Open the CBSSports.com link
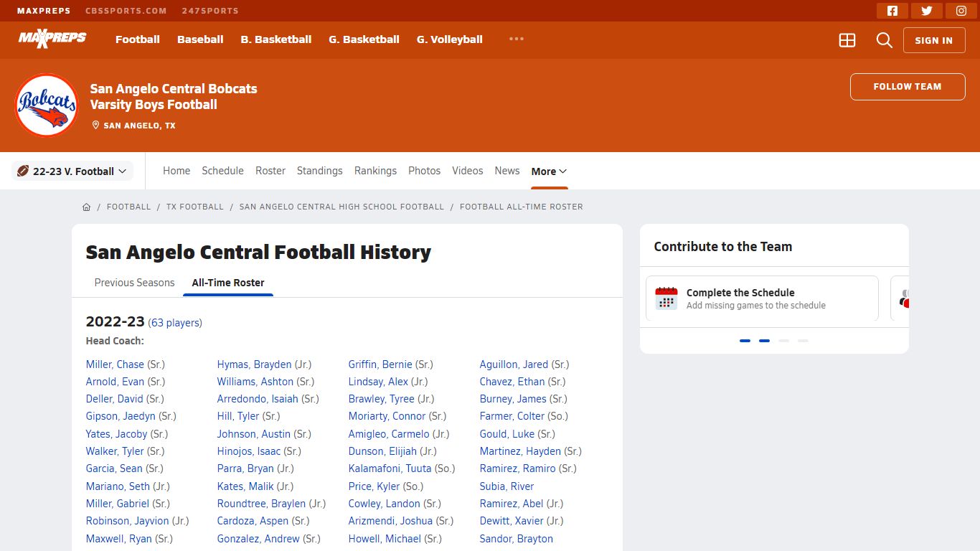The image size is (980, 551). pyautogui.click(x=126, y=11)
